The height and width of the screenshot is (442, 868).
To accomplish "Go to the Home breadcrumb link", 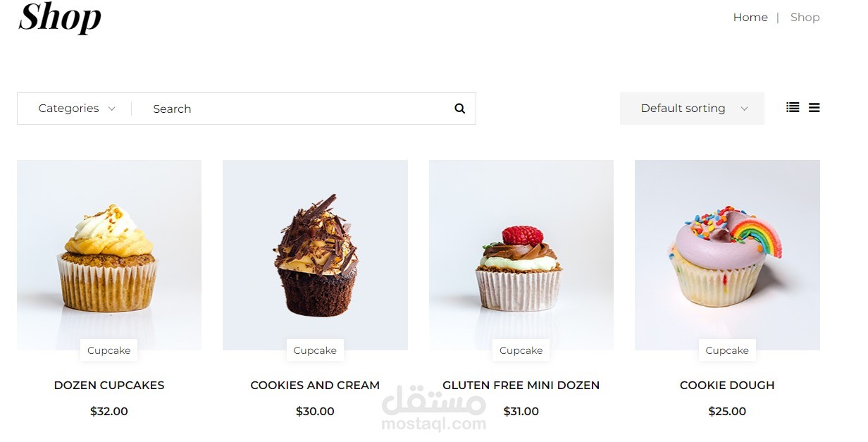I will tap(750, 18).
